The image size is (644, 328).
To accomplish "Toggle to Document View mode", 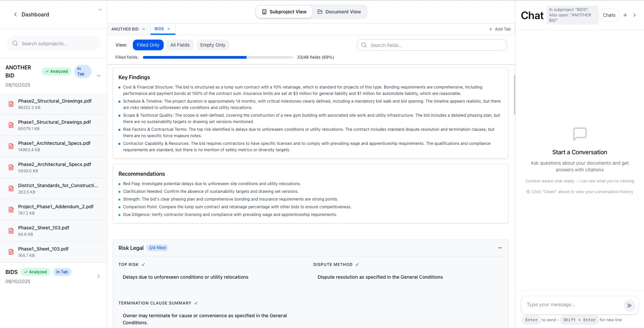I will 339,11.
